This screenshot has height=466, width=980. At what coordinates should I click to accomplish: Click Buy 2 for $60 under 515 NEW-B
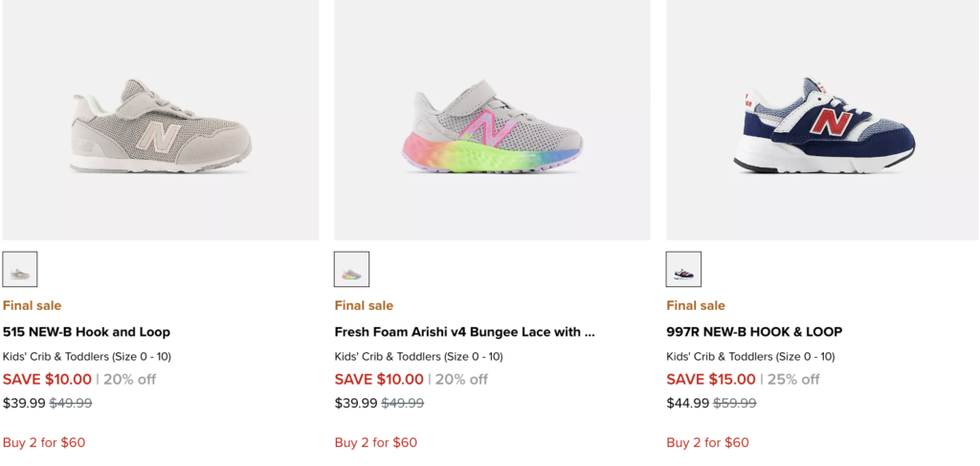tap(44, 442)
